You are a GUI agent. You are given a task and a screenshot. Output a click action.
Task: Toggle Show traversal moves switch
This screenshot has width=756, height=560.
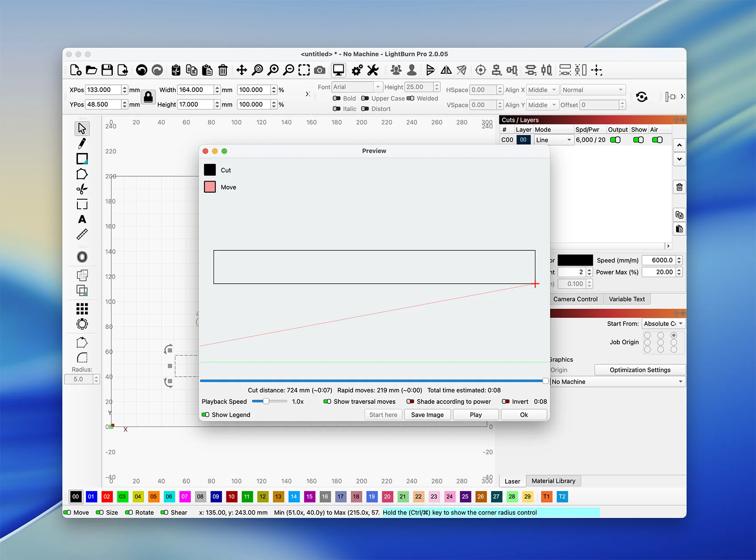pos(327,402)
